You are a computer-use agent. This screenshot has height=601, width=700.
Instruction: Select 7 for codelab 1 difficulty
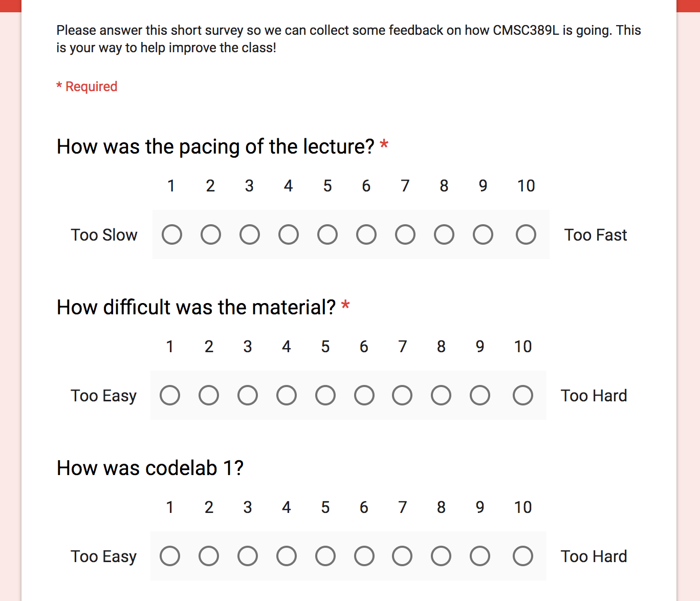pos(402,556)
